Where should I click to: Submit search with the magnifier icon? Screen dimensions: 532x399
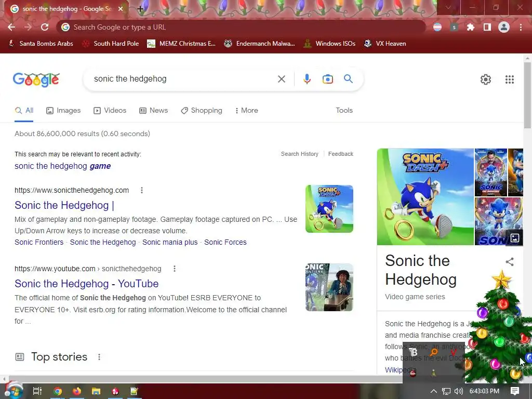tap(348, 79)
